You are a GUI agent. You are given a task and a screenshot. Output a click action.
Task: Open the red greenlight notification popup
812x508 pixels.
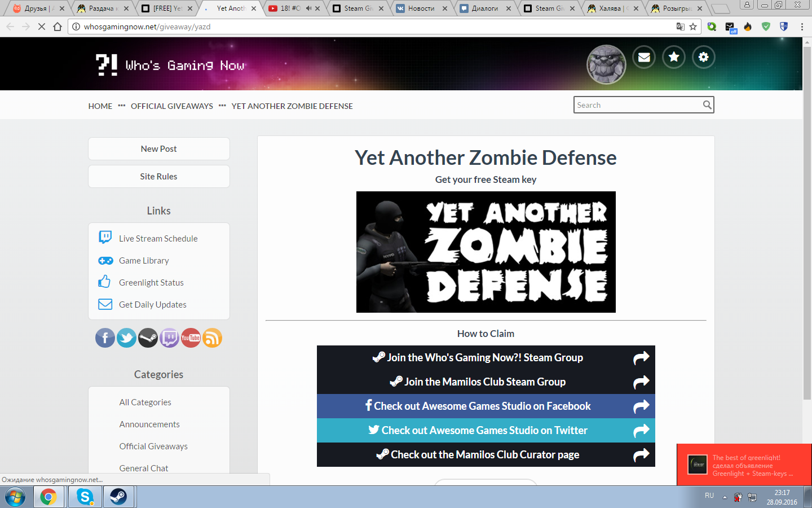pos(744,465)
